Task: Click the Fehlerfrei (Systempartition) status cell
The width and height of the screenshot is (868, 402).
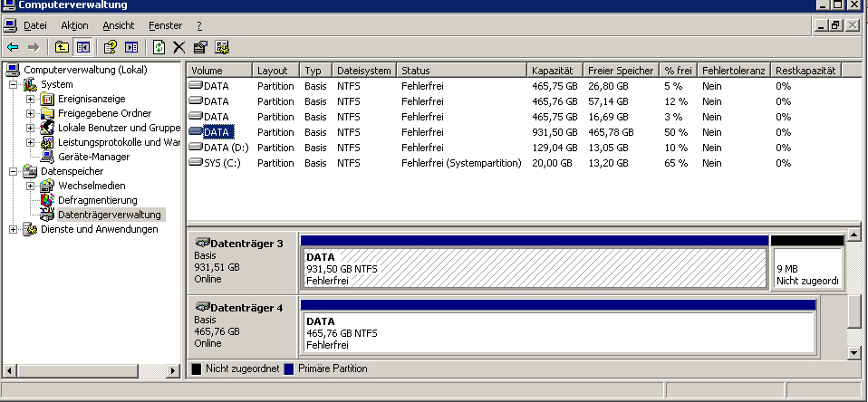Action: (462, 163)
